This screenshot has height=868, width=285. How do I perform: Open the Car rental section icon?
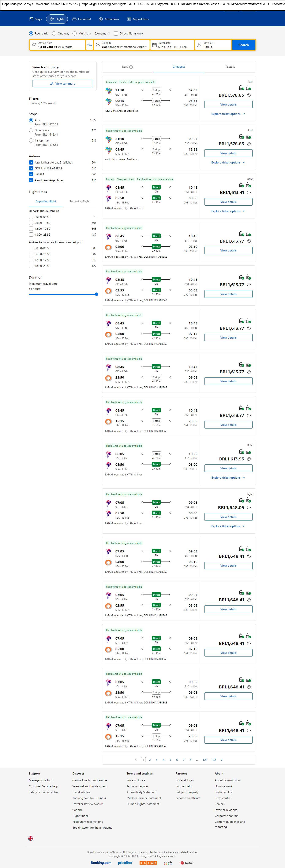click(x=74, y=19)
